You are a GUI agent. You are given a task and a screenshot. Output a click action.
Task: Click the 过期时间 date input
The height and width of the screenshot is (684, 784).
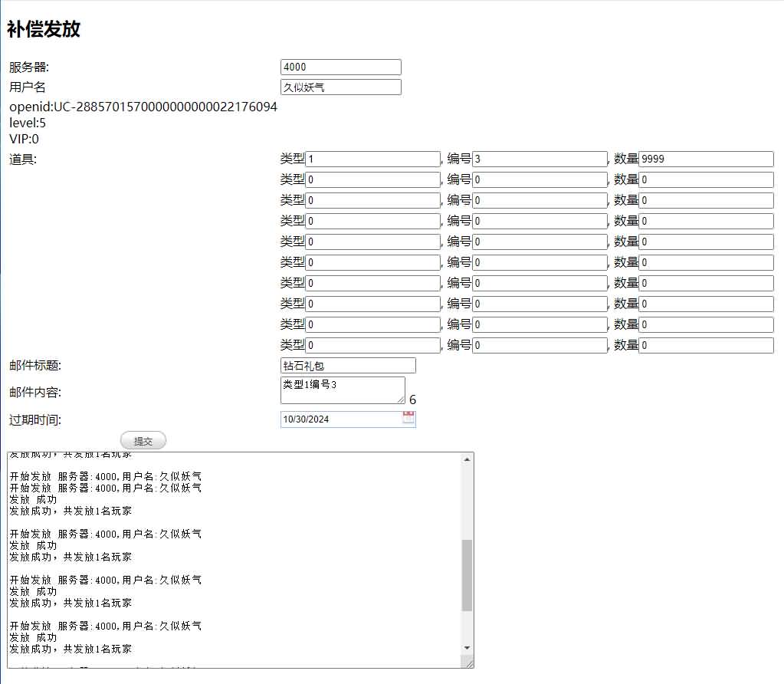click(x=340, y=419)
